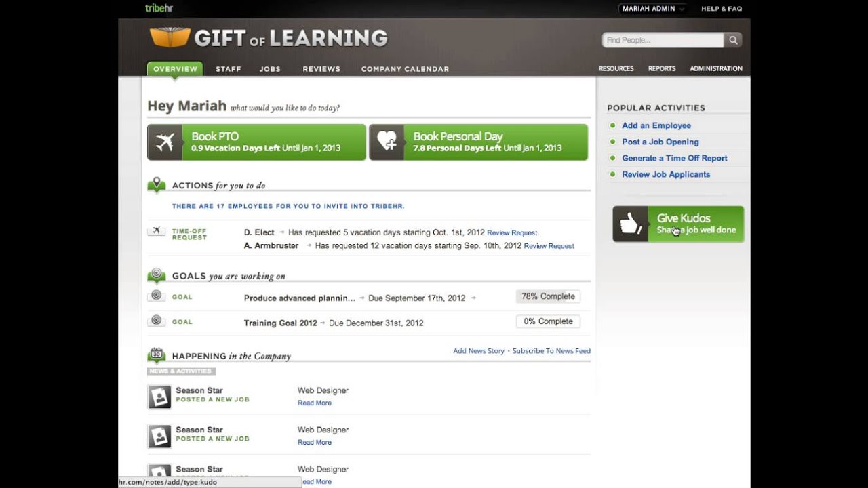Click the goal icon for Training Goal 2012

[157, 321]
